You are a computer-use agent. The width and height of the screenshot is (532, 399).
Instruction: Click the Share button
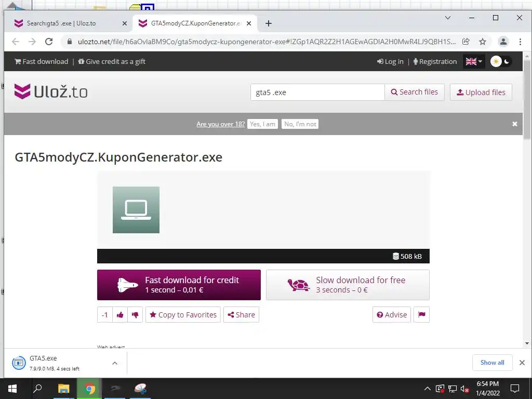pos(241,314)
